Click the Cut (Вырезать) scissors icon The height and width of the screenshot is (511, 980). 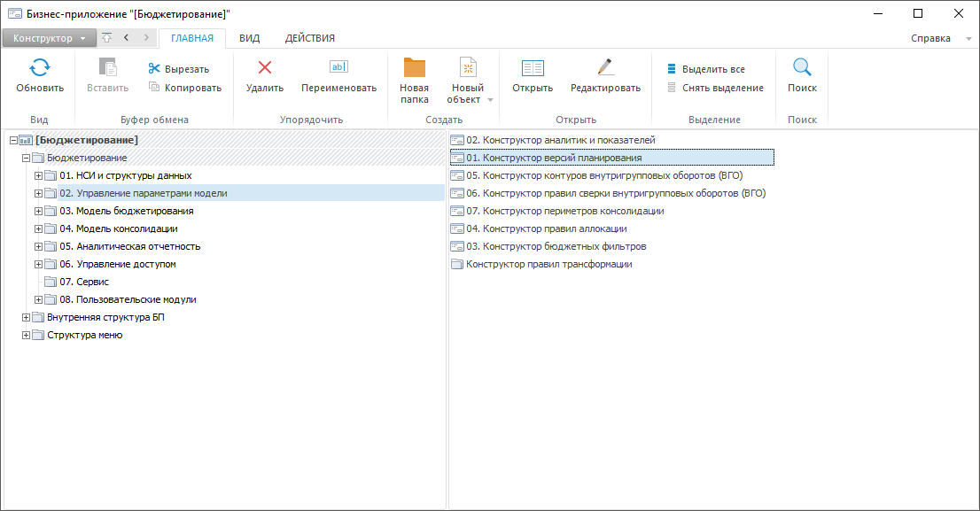coord(154,69)
